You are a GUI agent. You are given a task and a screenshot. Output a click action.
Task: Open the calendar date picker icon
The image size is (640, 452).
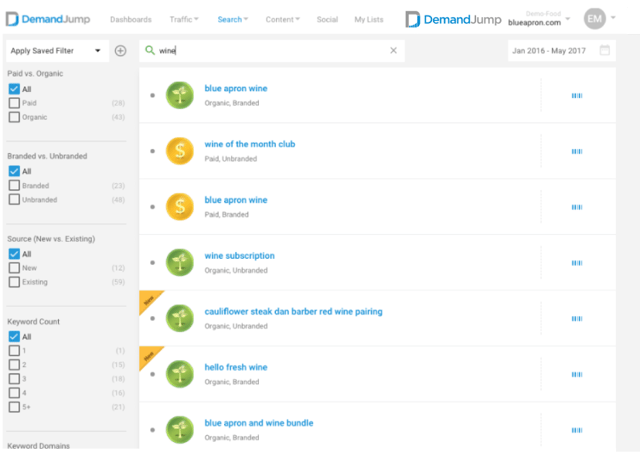point(605,50)
